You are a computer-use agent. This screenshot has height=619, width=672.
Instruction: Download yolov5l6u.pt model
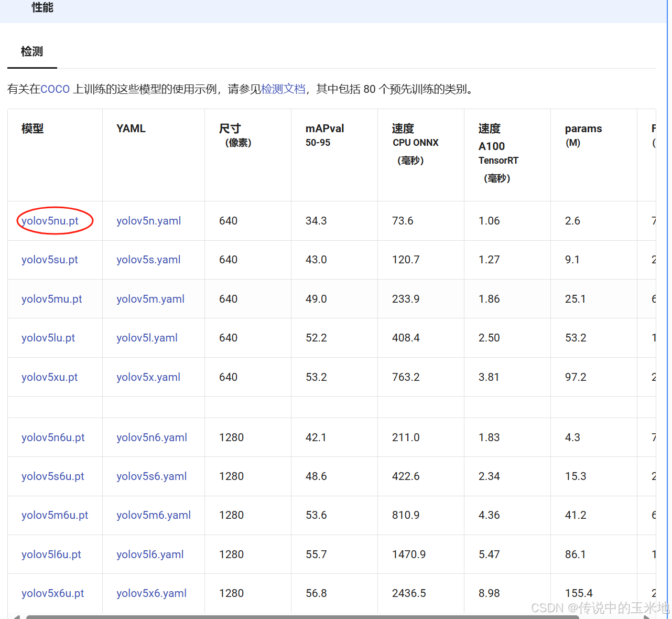tap(51, 554)
